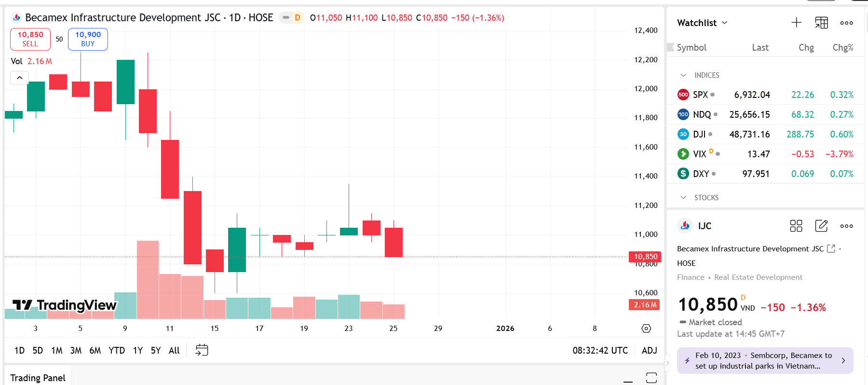The image size is (868, 385).
Task: Collapse the INDICES section
Action: pyautogui.click(x=683, y=75)
